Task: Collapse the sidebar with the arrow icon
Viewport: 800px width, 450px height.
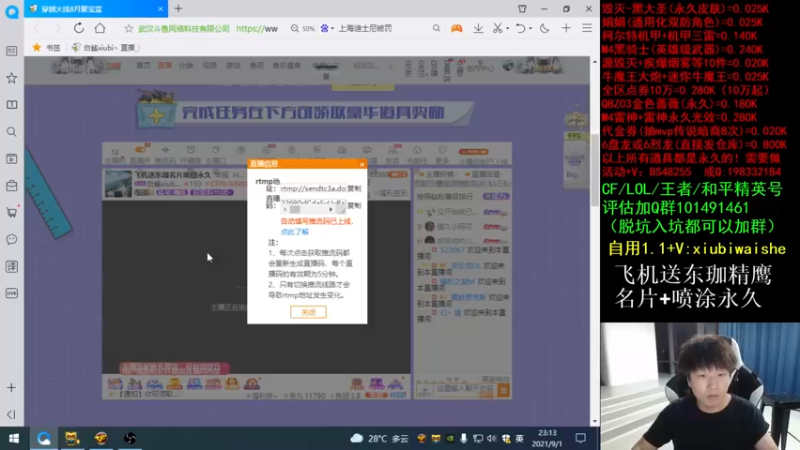Action: 11,415
